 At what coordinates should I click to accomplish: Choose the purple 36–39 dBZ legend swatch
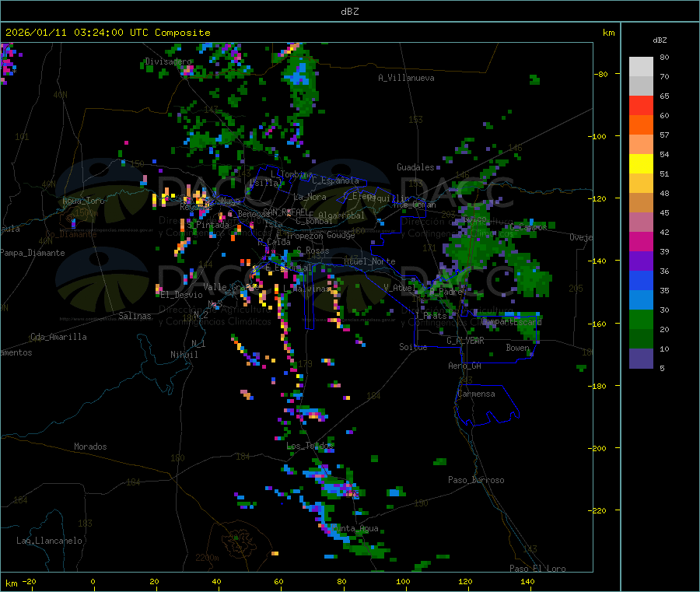click(641, 261)
